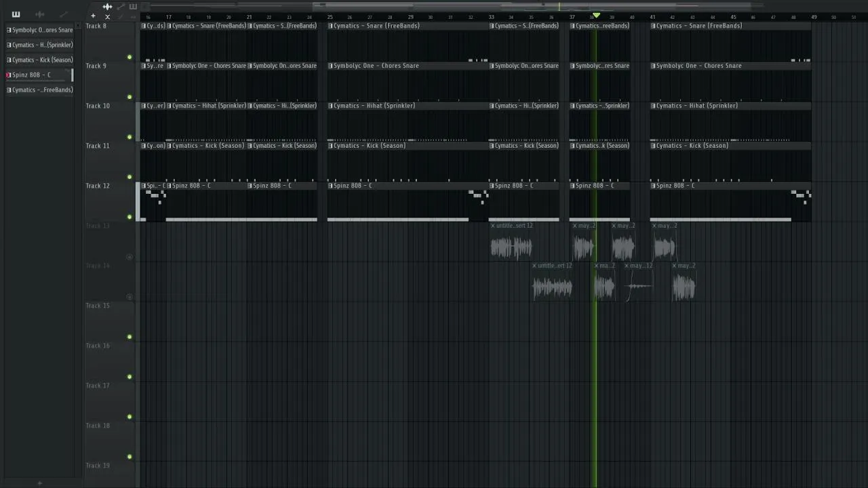Mute Track 9 with its green dot
Image resolution: width=868 pixels, height=488 pixels.
130,97
